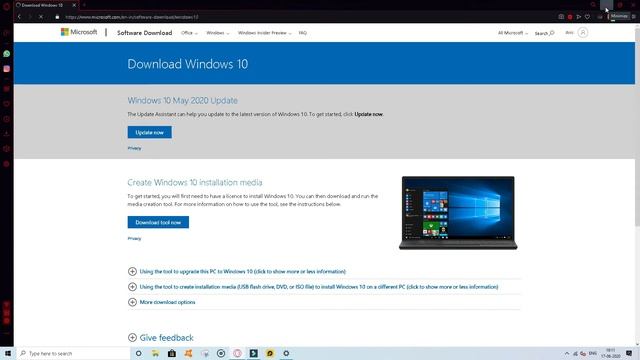Open Privacy link under Update now

coord(134,148)
